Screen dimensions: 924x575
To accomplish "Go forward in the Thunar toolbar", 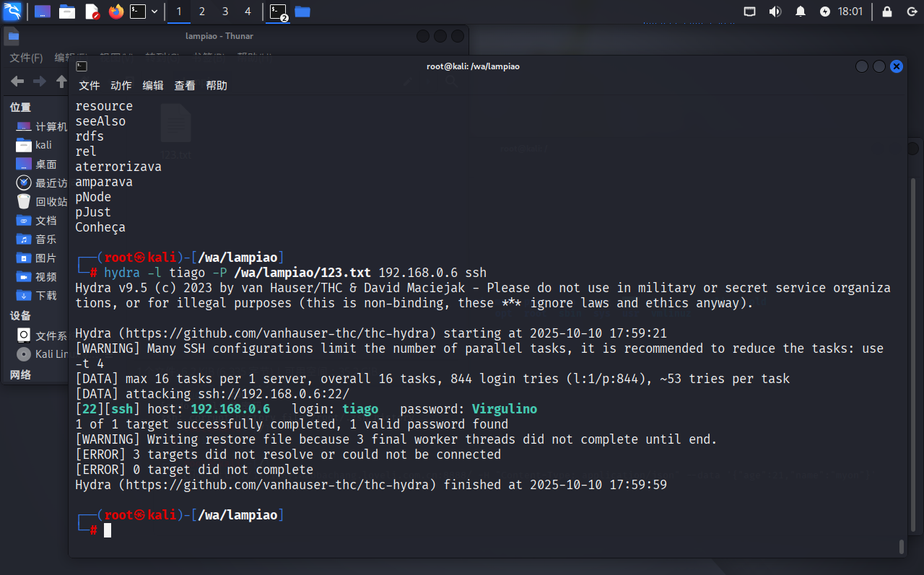I will click(x=40, y=82).
